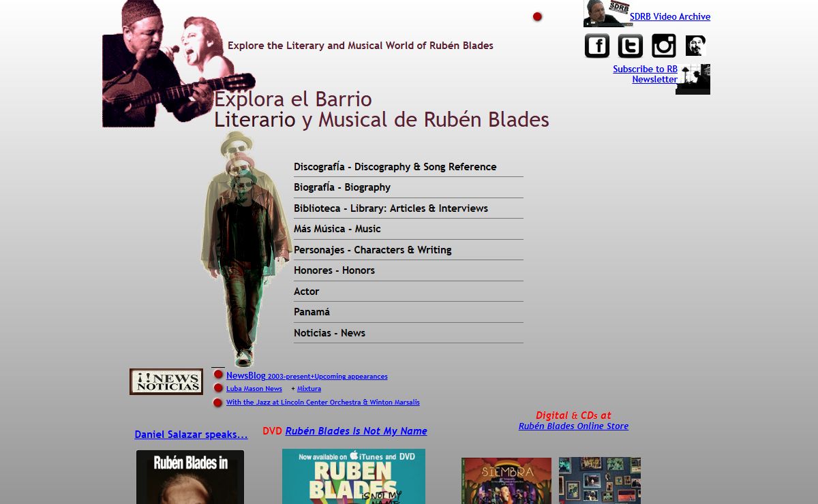Click the framed pictures album cover
Viewport: 818px width, 504px height.
(x=600, y=480)
